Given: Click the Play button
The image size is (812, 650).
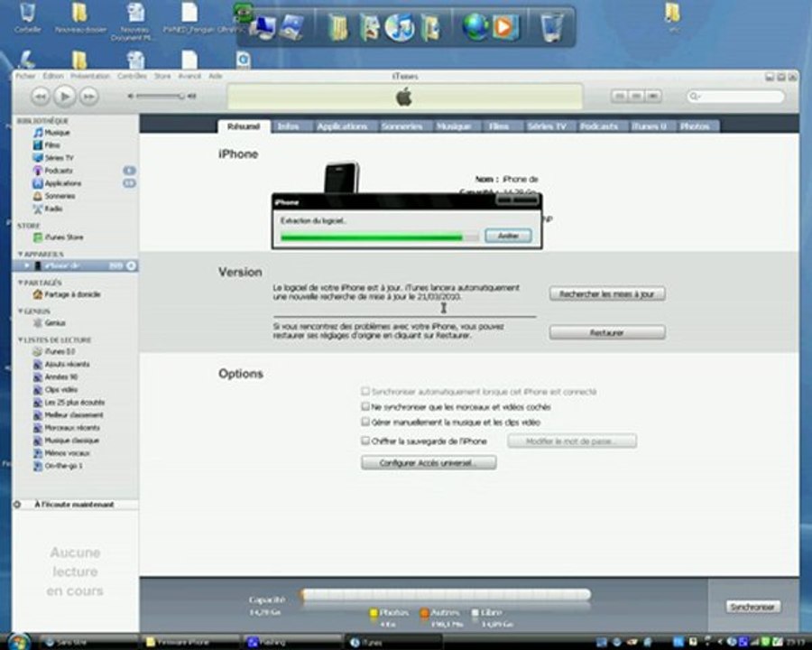Looking at the screenshot, I should [65, 96].
